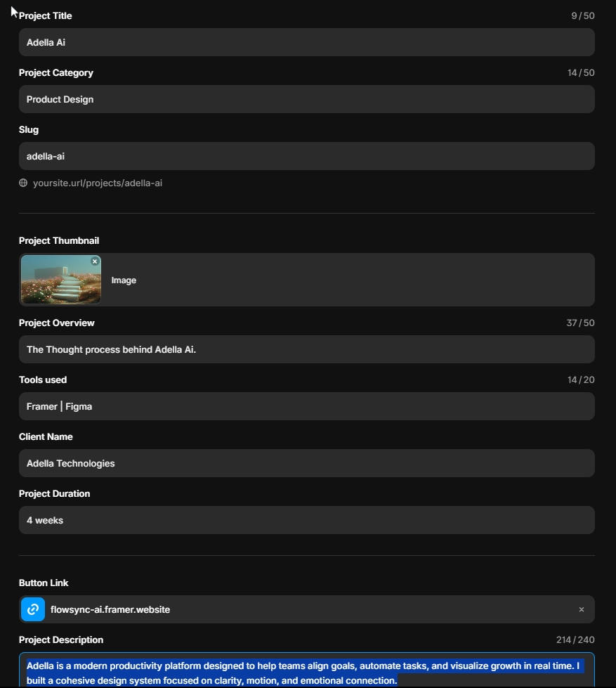Screen dimensions: 616x688
Task: Click the Project Description character counter
Action: 575,640
